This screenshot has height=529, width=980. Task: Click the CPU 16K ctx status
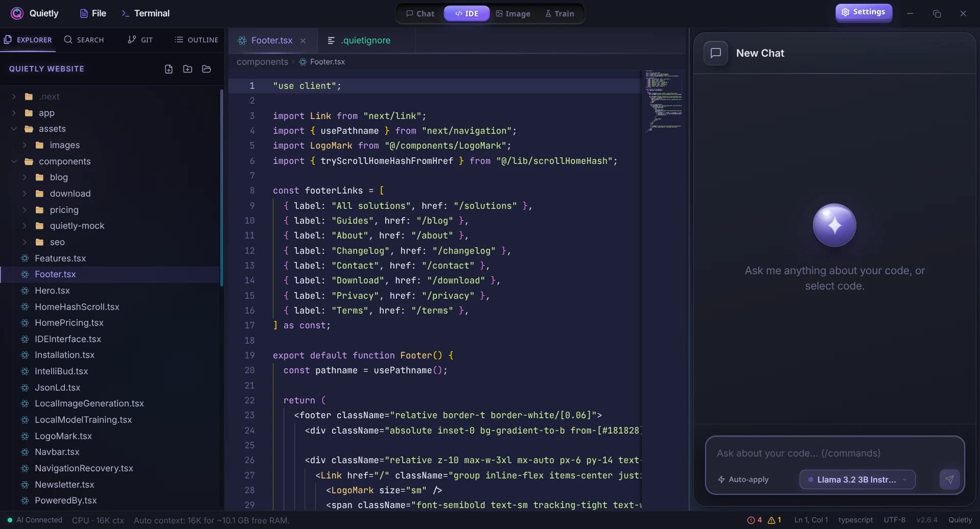coord(98,520)
